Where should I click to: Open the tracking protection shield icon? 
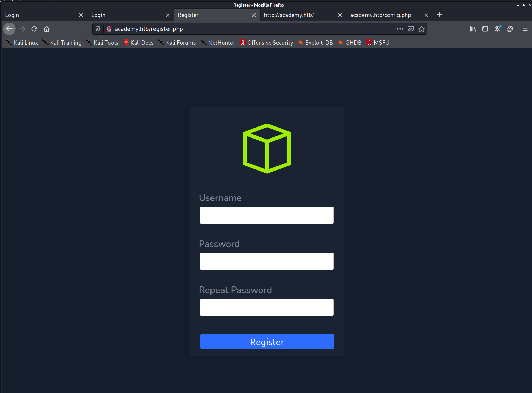[x=98, y=29]
